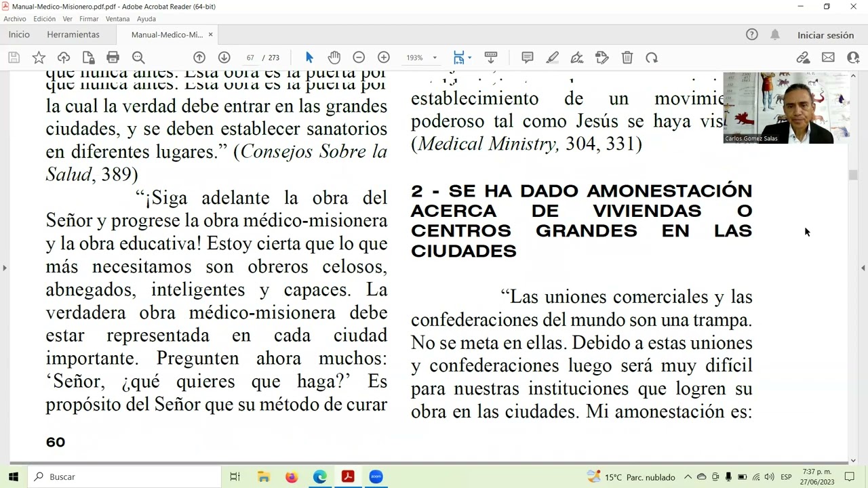The width and height of the screenshot is (868, 488).
Task: Open the Windows action center notifications
Action: (850, 477)
